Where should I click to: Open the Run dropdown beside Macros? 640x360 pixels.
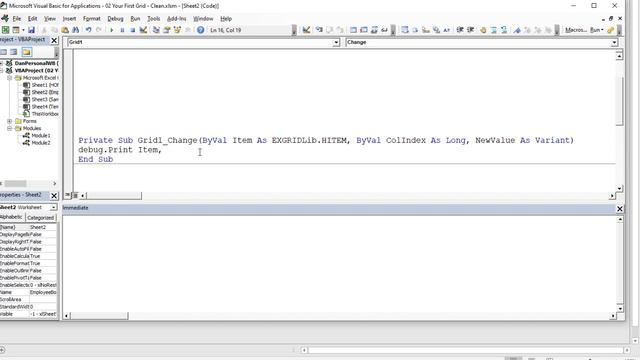[x=597, y=30]
